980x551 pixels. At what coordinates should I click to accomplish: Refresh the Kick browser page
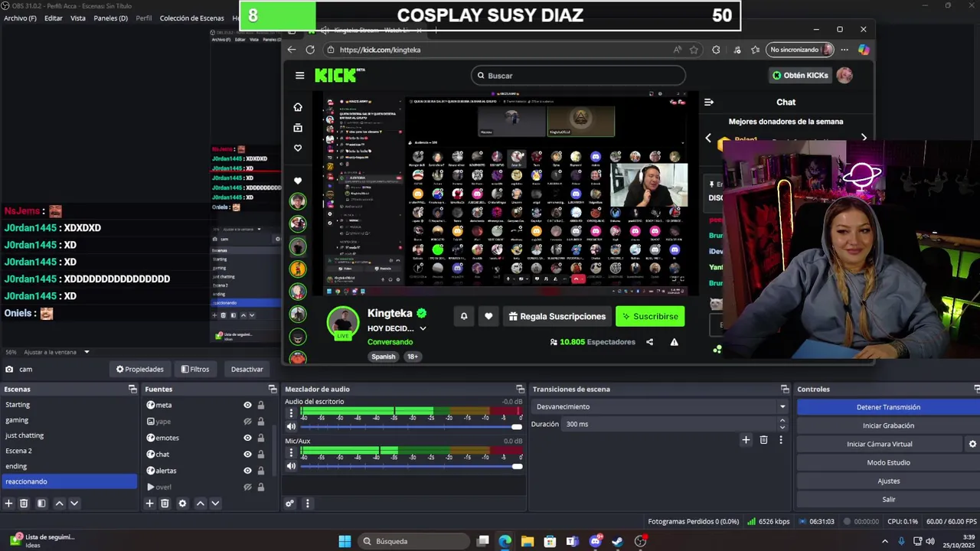[310, 50]
